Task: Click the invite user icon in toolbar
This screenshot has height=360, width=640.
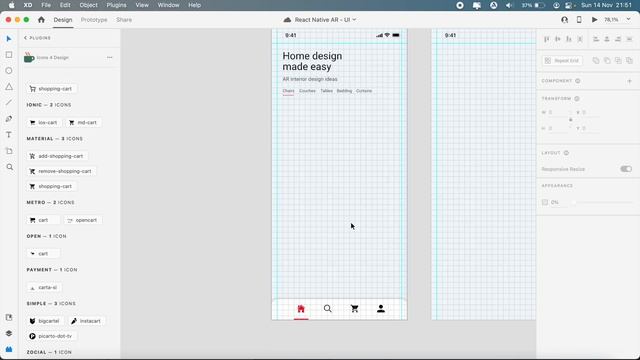Action: click(x=564, y=20)
